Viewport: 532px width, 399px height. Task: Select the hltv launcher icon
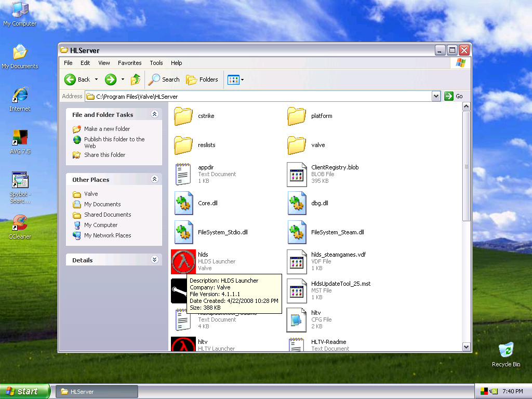tap(183, 344)
